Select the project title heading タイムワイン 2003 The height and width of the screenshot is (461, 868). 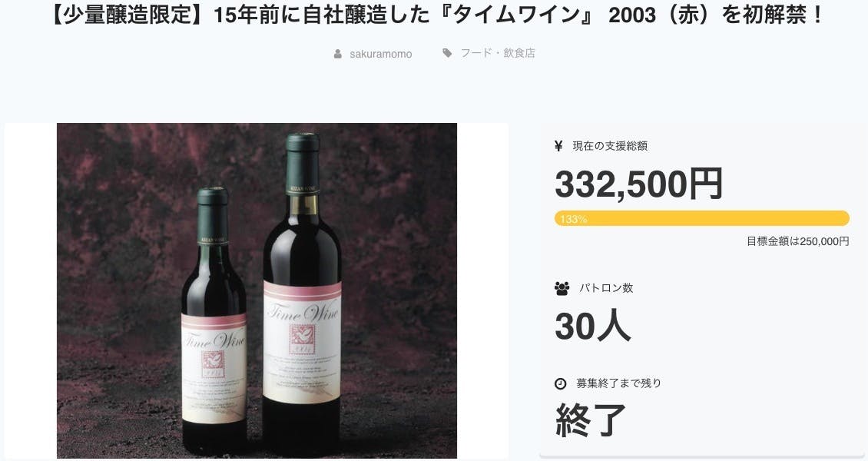click(434, 15)
